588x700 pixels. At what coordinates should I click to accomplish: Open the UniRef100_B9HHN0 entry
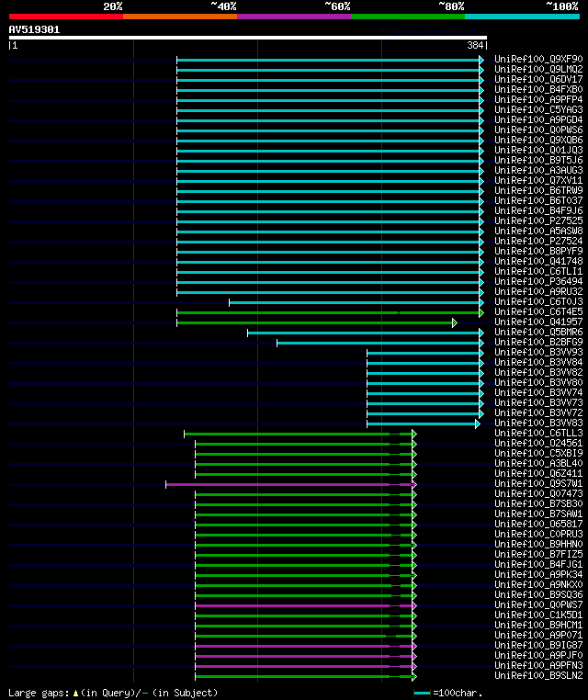(538, 544)
